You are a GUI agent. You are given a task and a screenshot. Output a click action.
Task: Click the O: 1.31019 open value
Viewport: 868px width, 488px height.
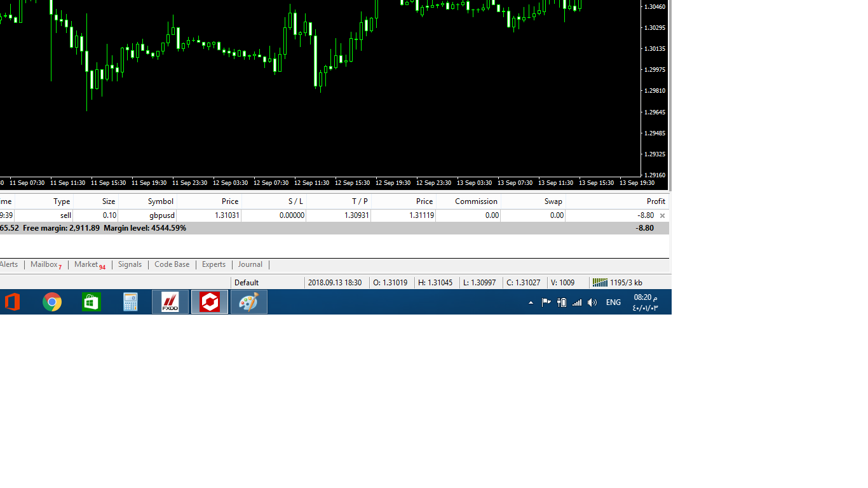[390, 283]
